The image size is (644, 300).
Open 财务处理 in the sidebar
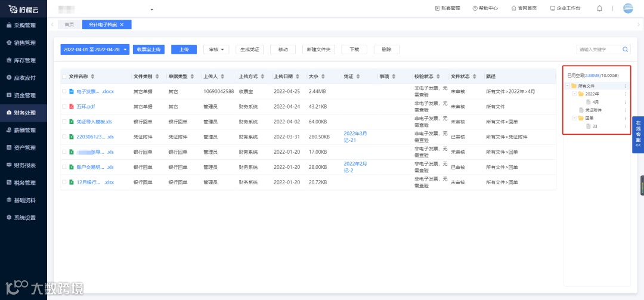click(x=23, y=113)
